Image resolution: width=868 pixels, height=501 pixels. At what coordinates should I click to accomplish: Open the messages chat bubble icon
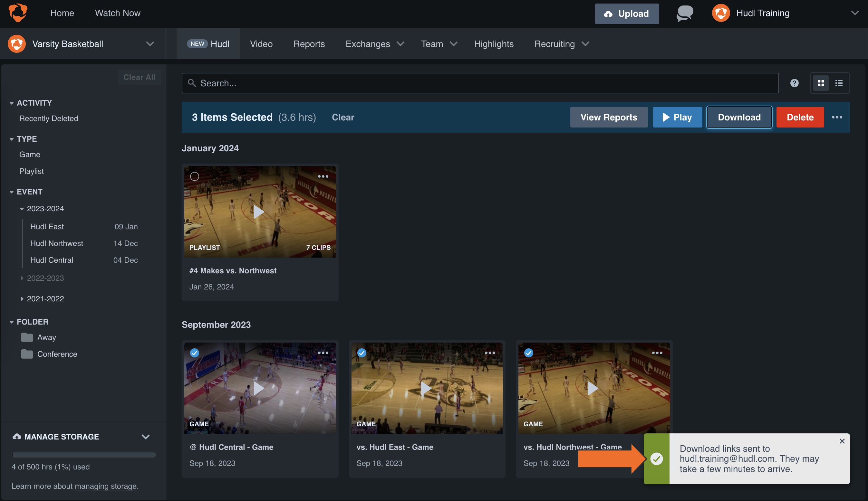pyautogui.click(x=685, y=14)
